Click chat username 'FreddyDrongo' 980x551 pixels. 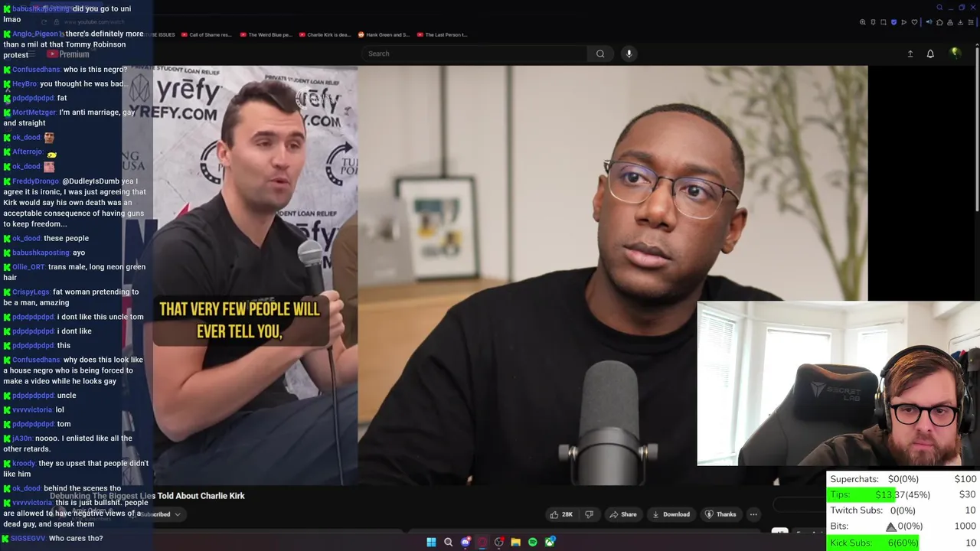point(35,181)
